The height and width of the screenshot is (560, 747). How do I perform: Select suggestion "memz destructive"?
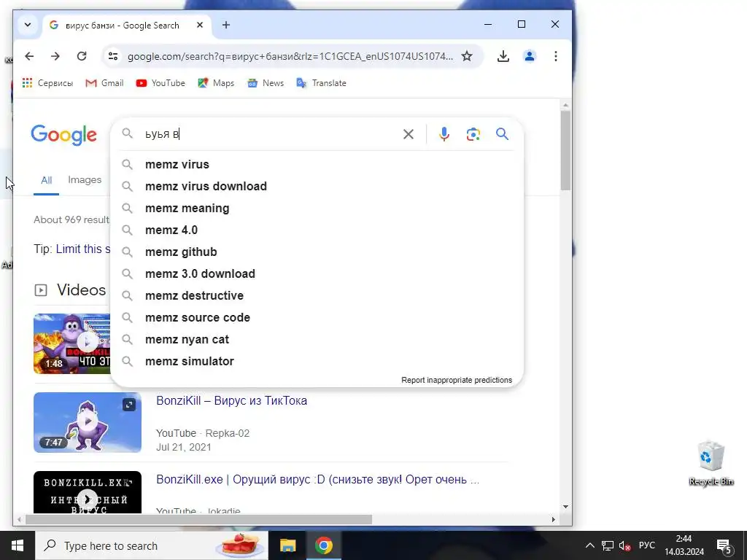[317, 296]
